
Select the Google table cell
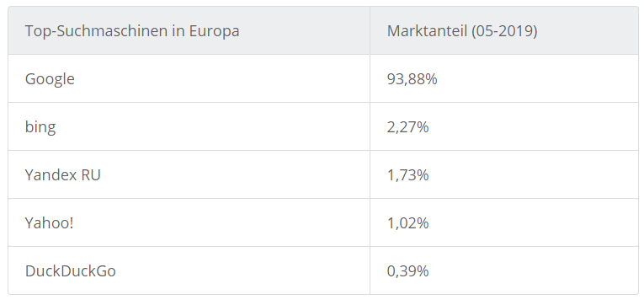click(x=189, y=78)
